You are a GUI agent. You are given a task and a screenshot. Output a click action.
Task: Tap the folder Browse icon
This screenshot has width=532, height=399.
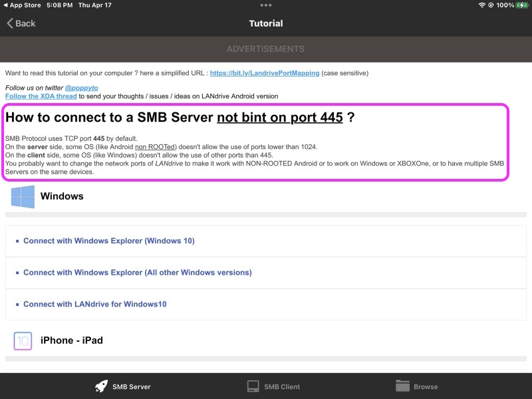point(402,386)
